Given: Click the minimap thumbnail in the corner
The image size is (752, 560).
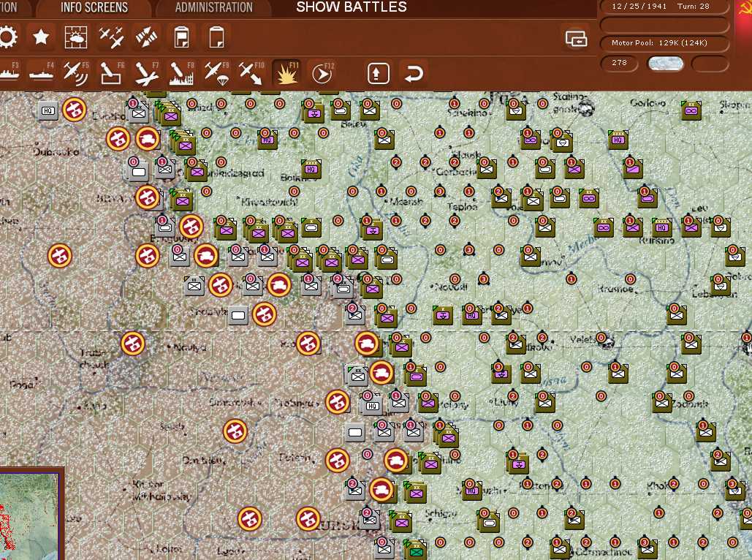Looking at the screenshot, I should pyautogui.click(x=29, y=516).
